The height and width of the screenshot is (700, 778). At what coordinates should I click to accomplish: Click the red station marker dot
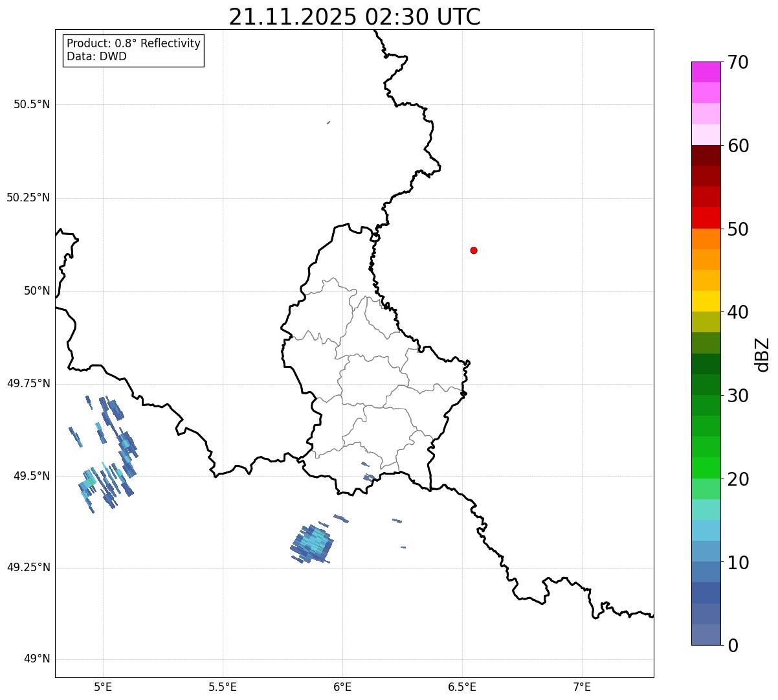click(x=474, y=250)
